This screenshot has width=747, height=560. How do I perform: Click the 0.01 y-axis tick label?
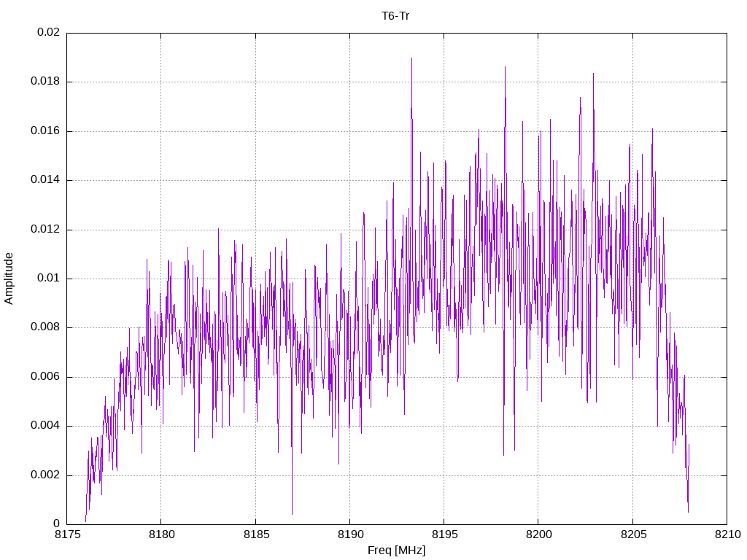point(49,278)
